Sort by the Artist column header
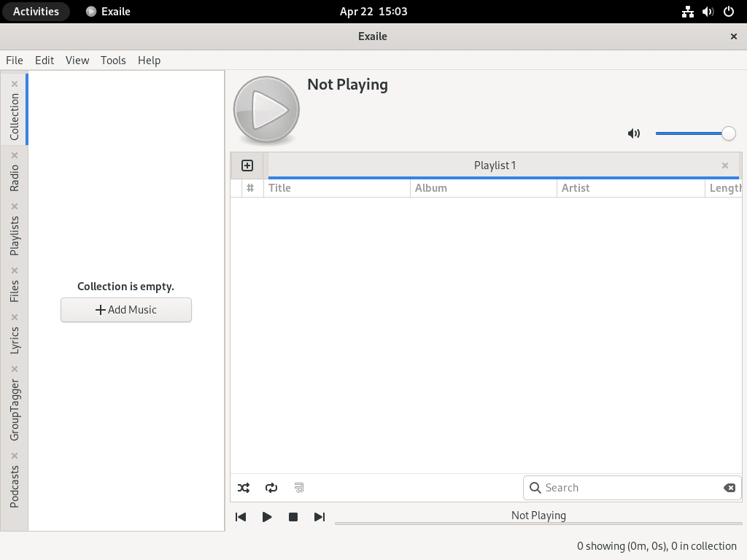This screenshot has height=560, width=747. [631, 188]
